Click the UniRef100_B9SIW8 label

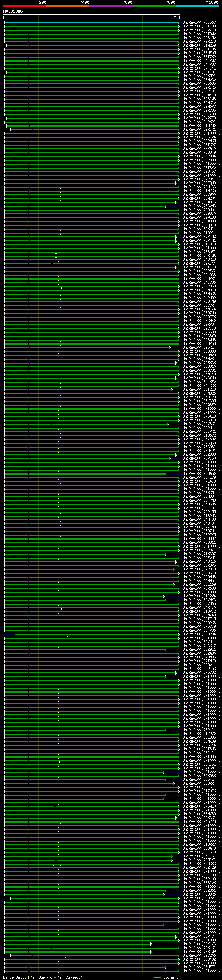pyautogui.click(x=199, y=99)
